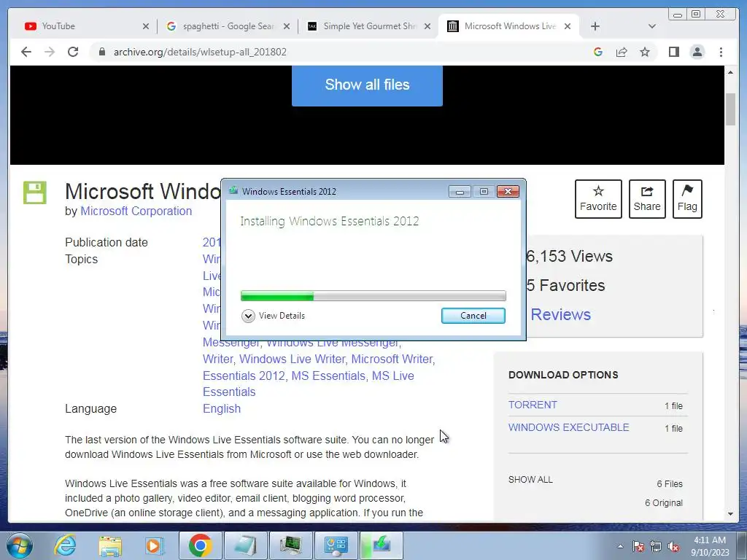The width and height of the screenshot is (747, 560).
Task: Click the share page icon in address bar
Action: click(622, 52)
